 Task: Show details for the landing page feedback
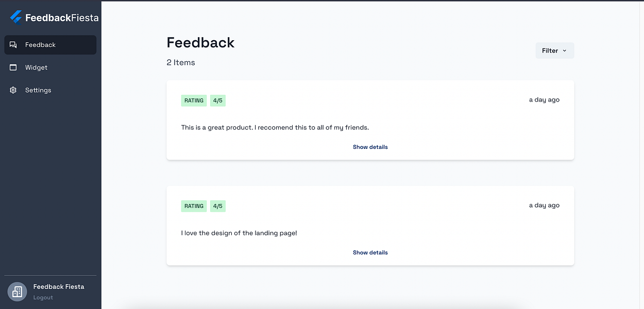(x=370, y=252)
